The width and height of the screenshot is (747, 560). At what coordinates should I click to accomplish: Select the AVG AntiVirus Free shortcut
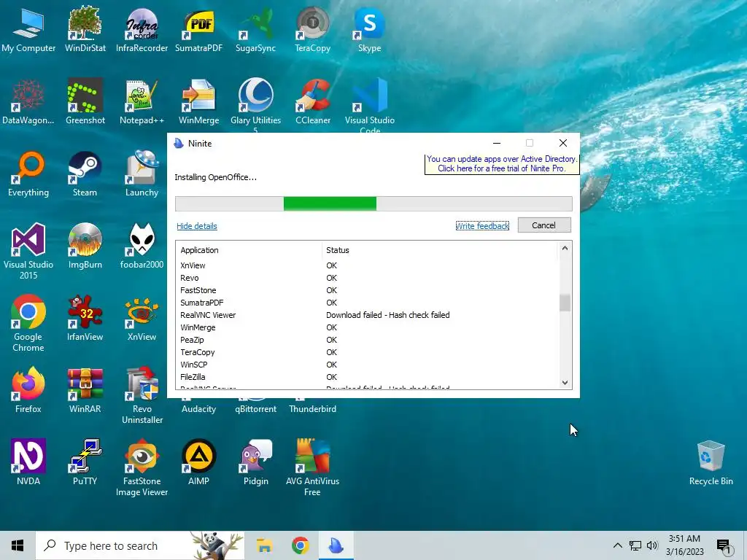click(x=312, y=467)
